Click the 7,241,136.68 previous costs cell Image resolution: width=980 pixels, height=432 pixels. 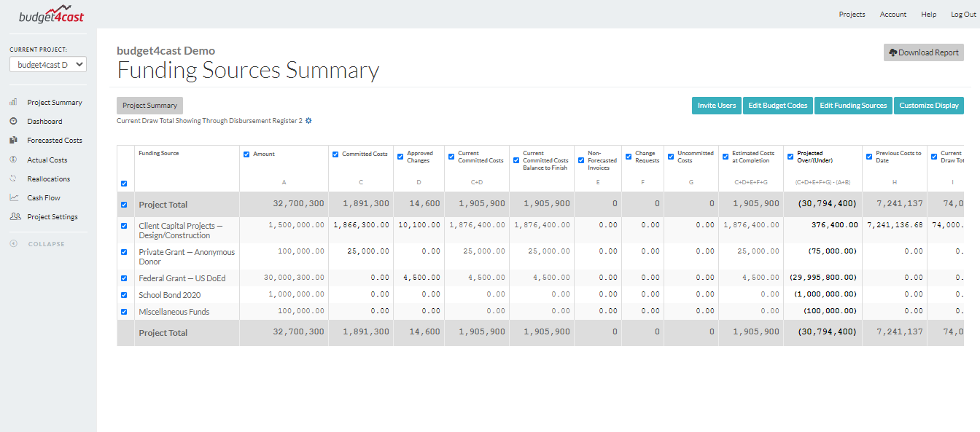pyautogui.click(x=895, y=225)
